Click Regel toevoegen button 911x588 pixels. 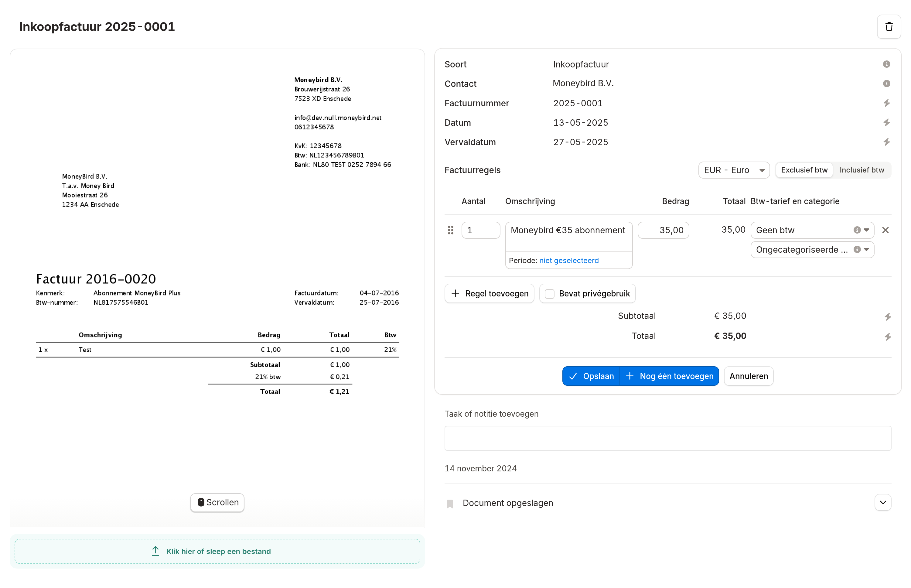point(489,294)
